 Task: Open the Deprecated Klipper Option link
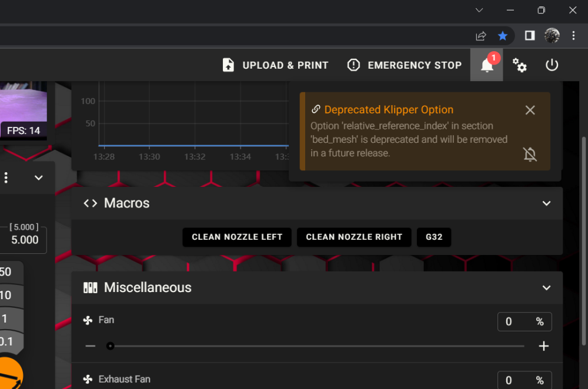tap(316, 109)
